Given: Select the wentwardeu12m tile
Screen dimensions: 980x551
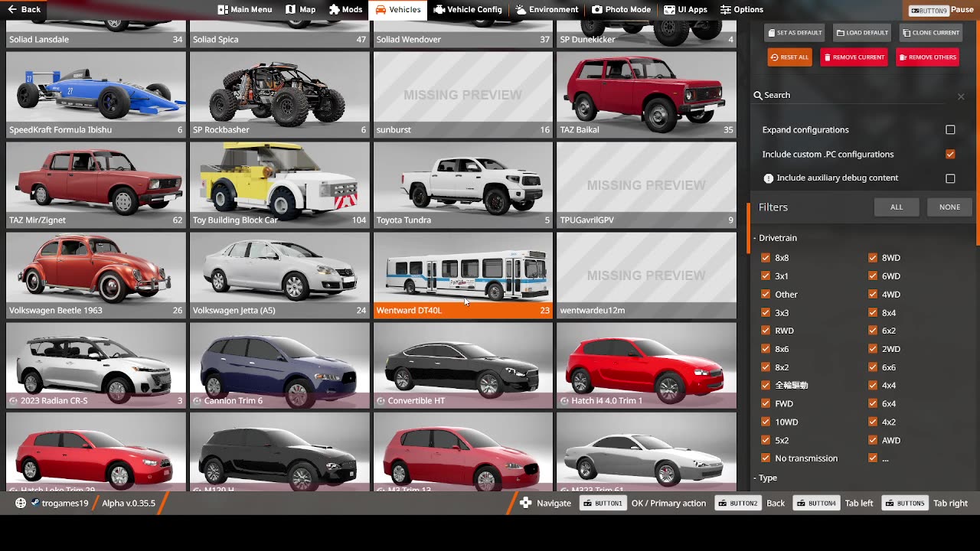Looking at the screenshot, I should pyautogui.click(x=647, y=275).
